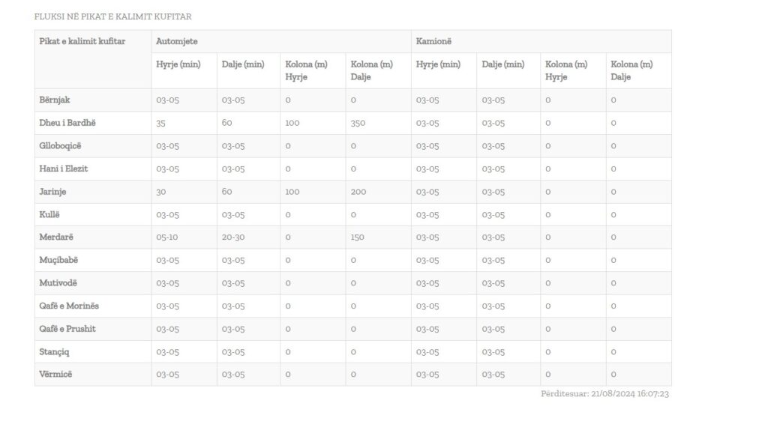Viewport: 763px width, 422px height.
Task: Select the Kamionë column group header
Action: tap(434, 41)
